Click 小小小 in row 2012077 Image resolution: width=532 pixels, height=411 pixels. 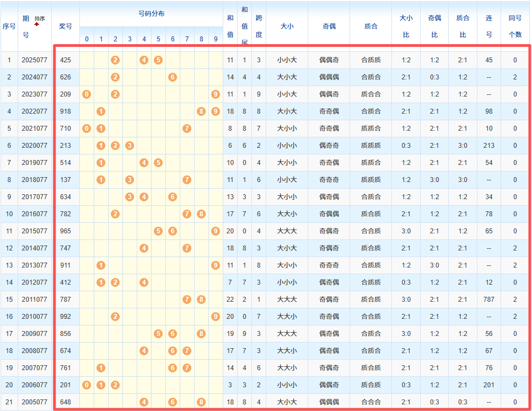[287, 282]
